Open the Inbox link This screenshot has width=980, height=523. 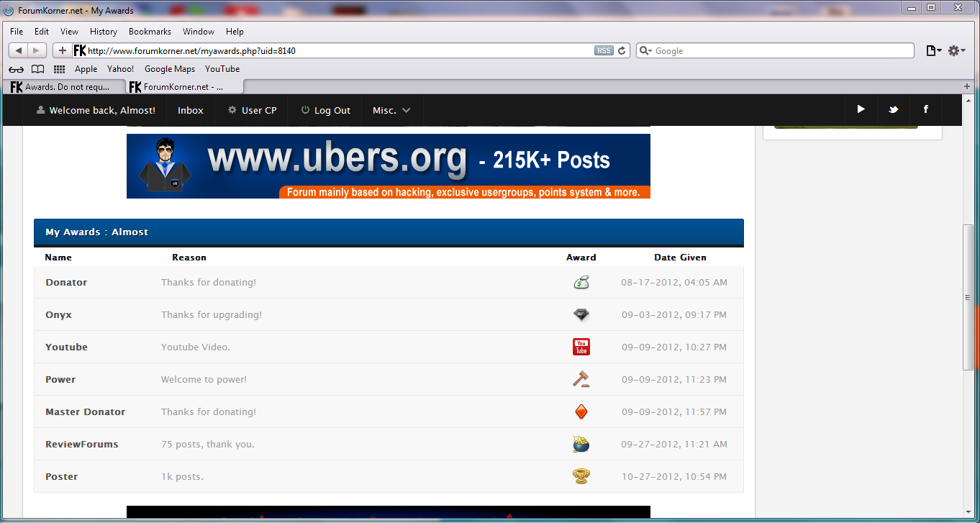(x=191, y=110)
